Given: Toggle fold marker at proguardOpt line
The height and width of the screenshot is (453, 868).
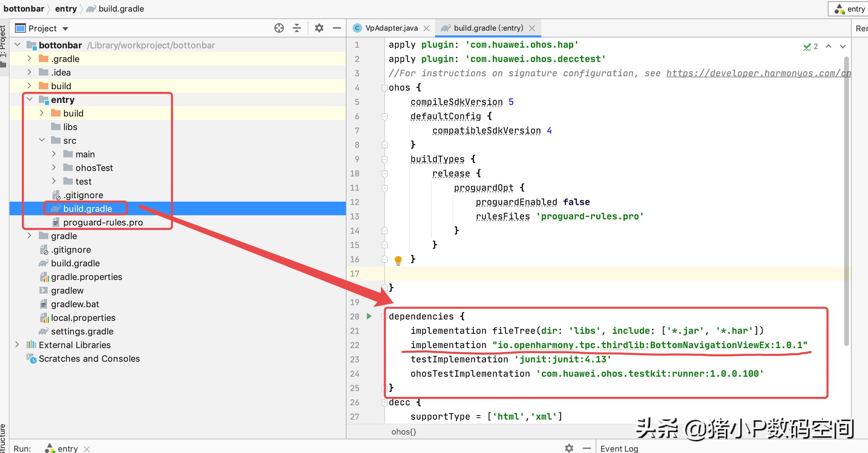Looking at the screenshot, I should pyautogui.click(x=385, y=188).
